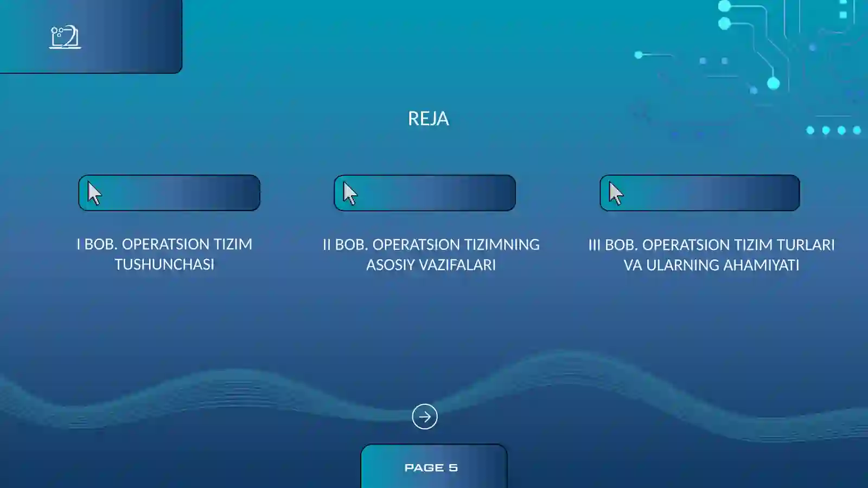Click the button bar above I BOB
868x488 pixels.
pyautogui.click(x=169, y=192)
